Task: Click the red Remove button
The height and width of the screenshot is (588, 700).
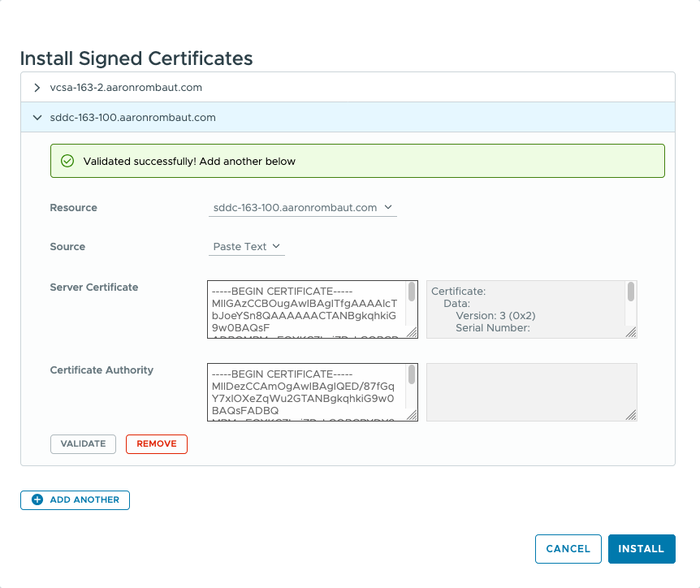Action: click(156, 443)
